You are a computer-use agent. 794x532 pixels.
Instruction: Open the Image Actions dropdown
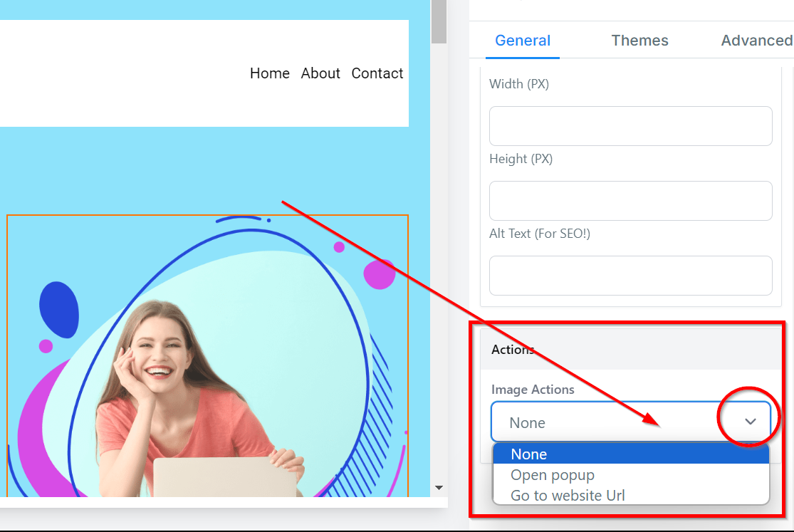click(x=630, y=422)
